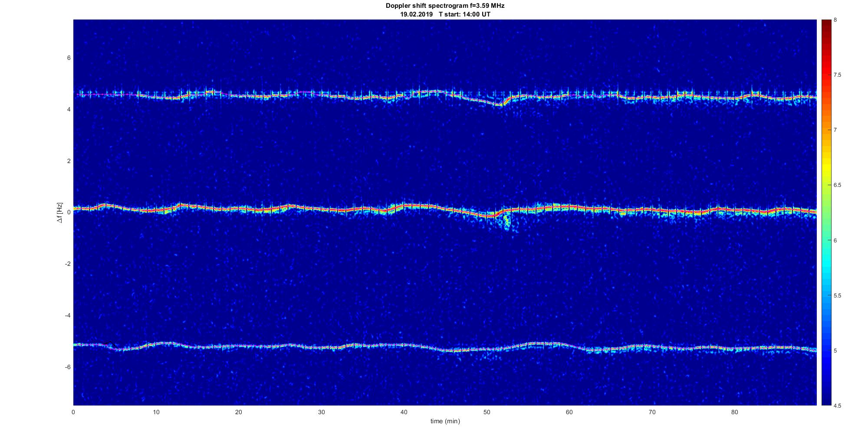
Task: Click x-axis tick label '60'
Action: pos(569,412)
